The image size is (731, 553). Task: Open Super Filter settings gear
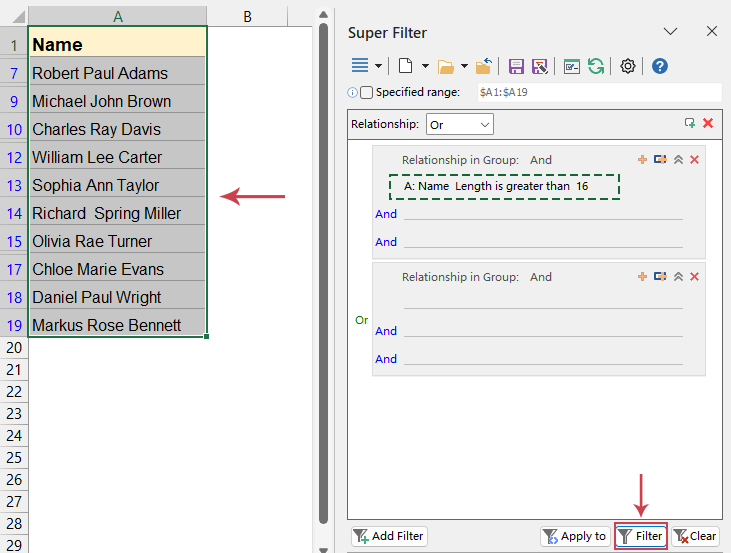(x=627, y=66)
